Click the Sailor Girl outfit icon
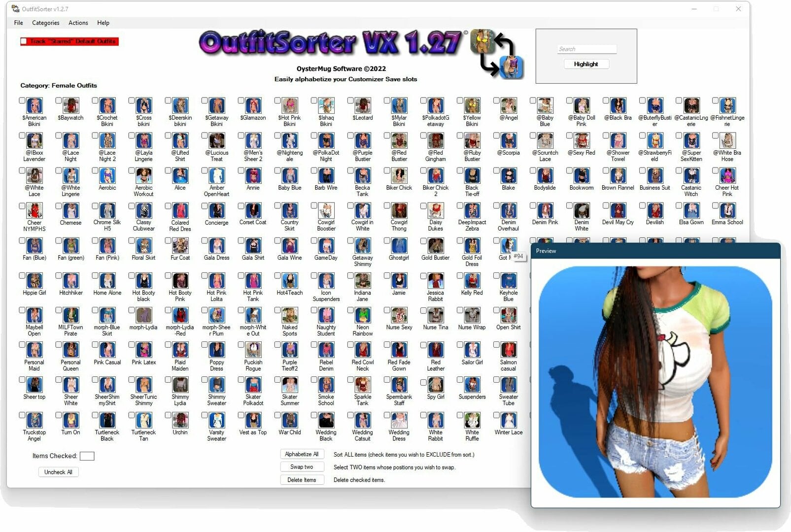The height and width of the screenshot is (532, 791). point(472,350)
